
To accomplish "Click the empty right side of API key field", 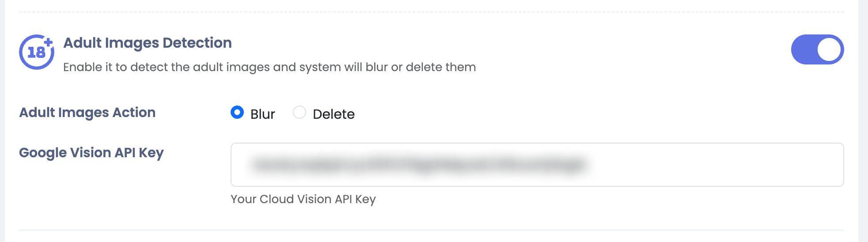I will pyautogui.click(x=716, y=165).
